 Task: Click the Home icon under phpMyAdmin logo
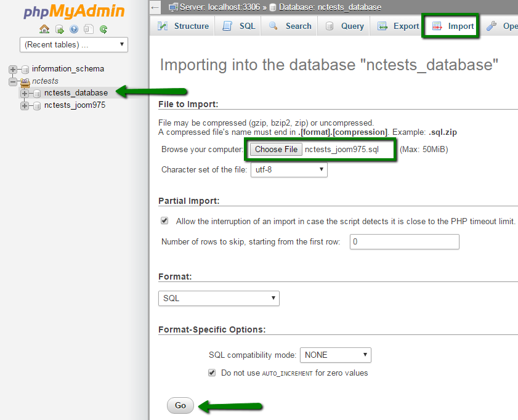click(44, 29)
